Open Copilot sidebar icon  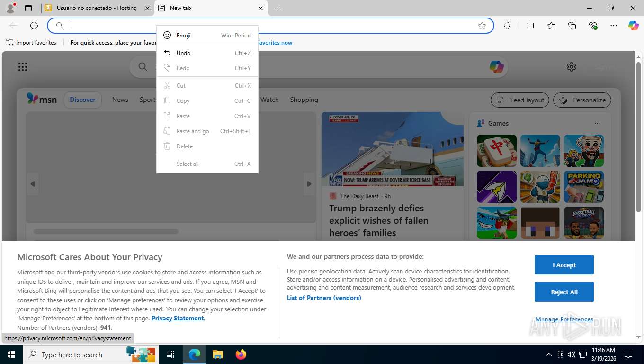tap(634, 26)
